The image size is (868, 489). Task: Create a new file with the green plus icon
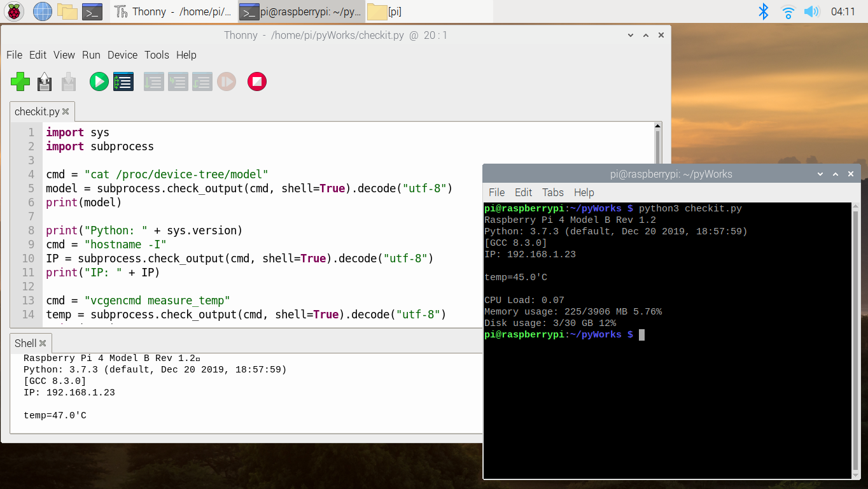[x=20, y=81]
